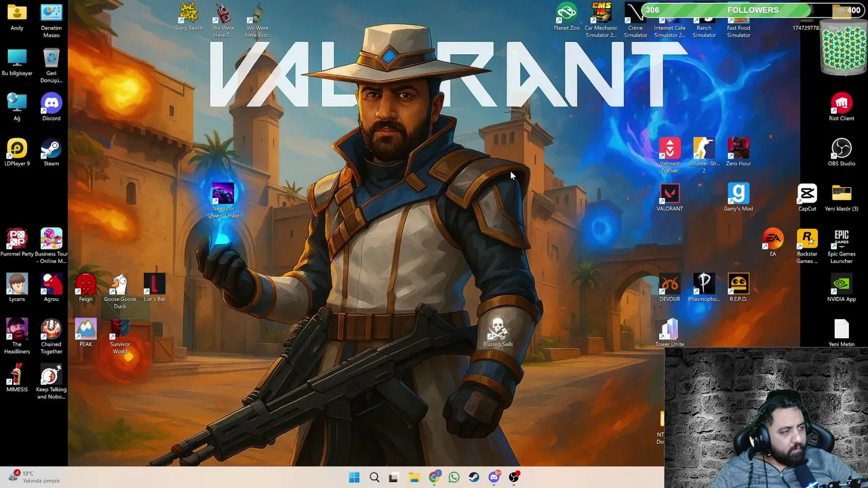Select the VALORANT game shortcut
This screenshot has height=488, width=868.
[x=670, y=199]
